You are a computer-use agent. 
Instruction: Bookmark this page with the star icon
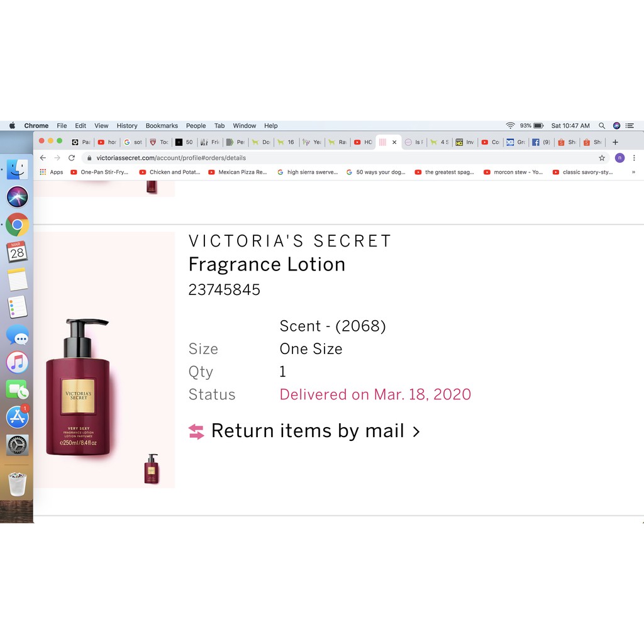point(602,158)
